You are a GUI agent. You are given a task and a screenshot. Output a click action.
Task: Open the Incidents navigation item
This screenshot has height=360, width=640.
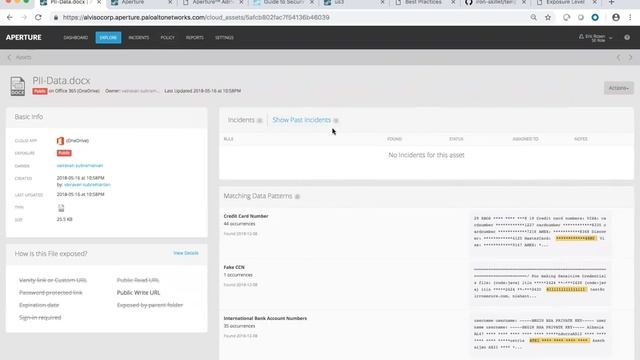[x=139, y=38]
